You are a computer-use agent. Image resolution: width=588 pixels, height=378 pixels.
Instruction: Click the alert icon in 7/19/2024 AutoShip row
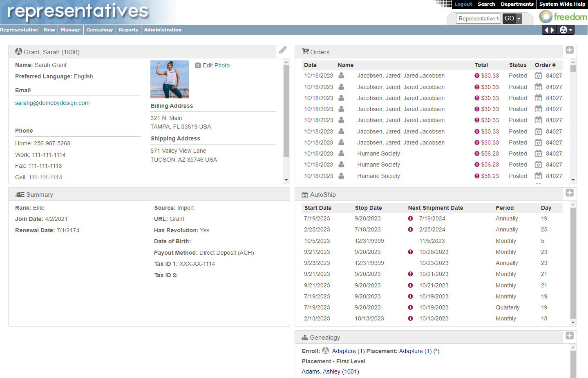410,219
